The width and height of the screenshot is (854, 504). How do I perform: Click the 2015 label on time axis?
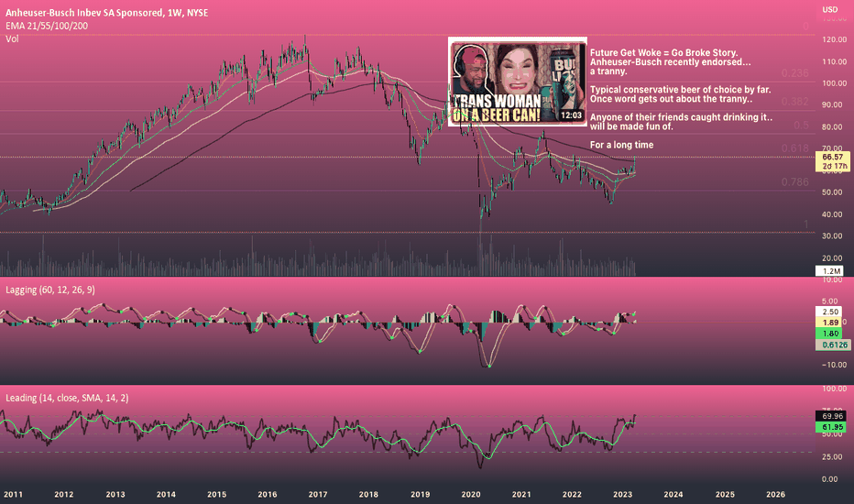coord(217,494)
